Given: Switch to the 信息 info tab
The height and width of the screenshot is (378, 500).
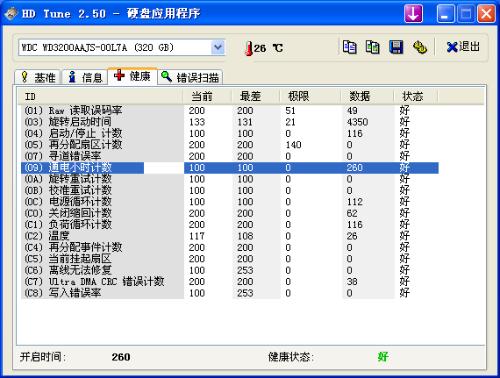Looking at the screenshot, I should point(85,77).
